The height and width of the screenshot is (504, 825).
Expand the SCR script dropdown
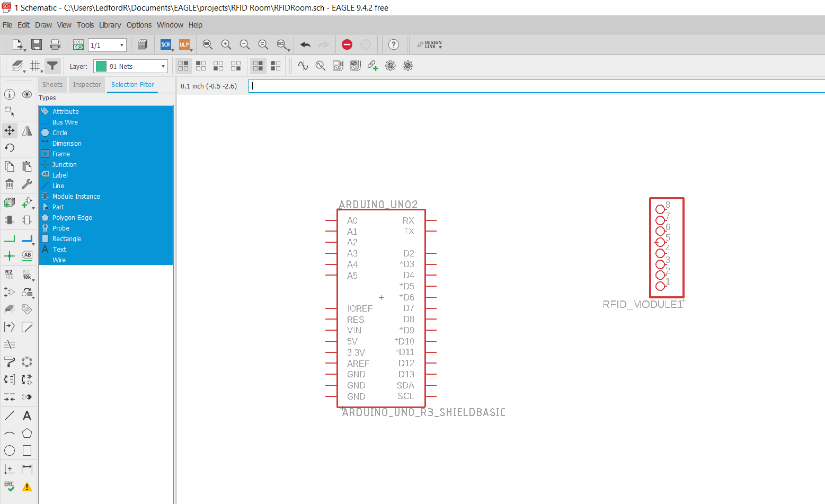coord(173,50)
